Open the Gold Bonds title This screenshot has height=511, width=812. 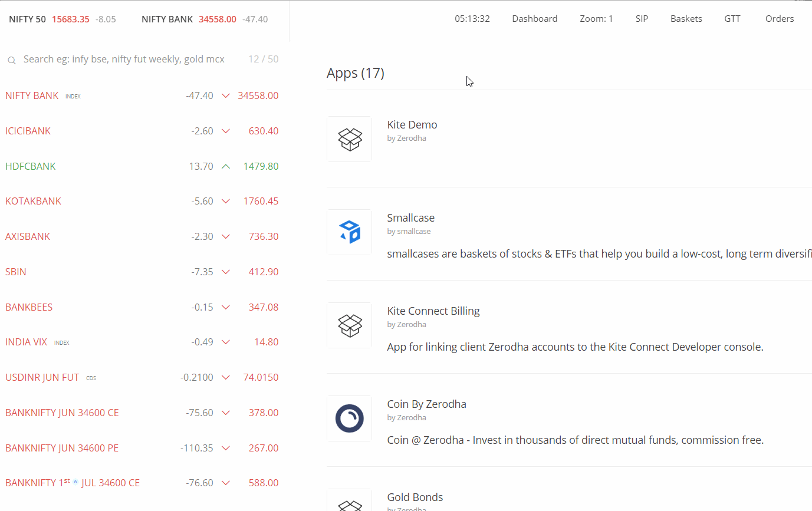pyautogui.click(x=415, y=497)
